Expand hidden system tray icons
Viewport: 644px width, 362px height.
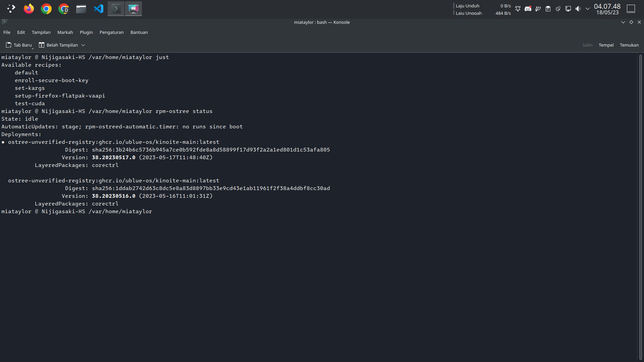(587, 9)
